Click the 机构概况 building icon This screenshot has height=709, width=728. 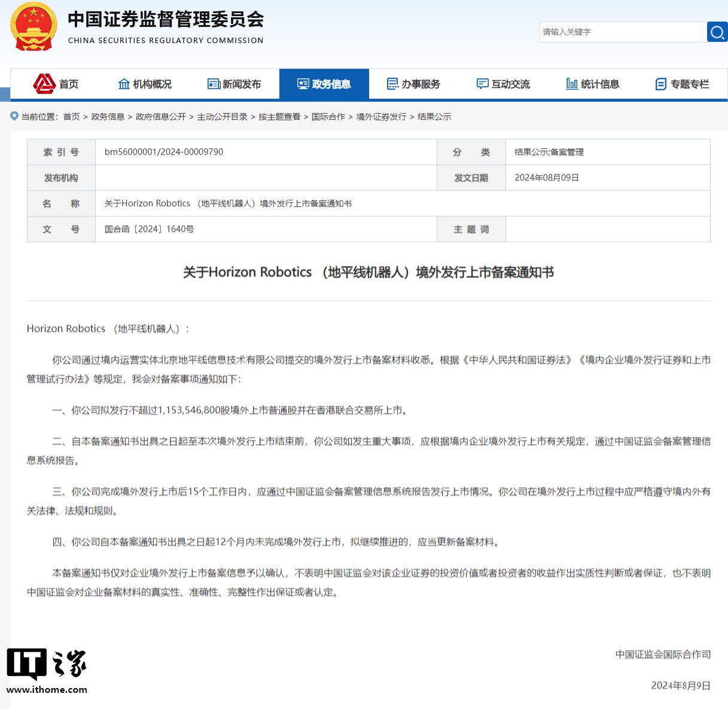tap(124, 84)
